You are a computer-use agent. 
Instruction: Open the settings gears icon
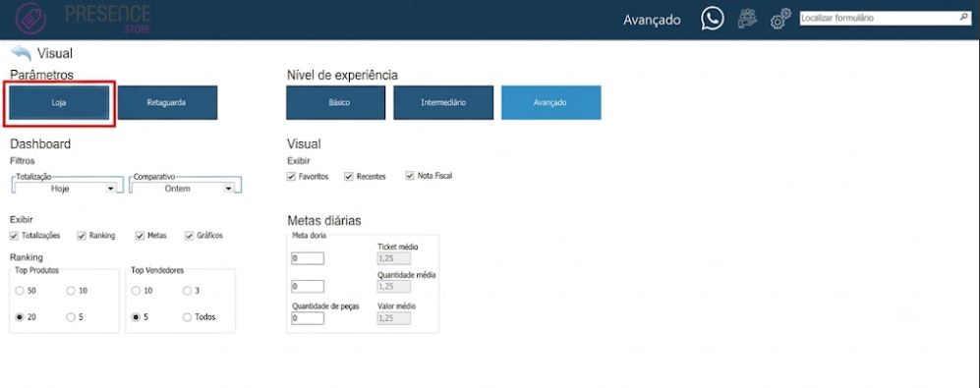[x=780, y=19]
